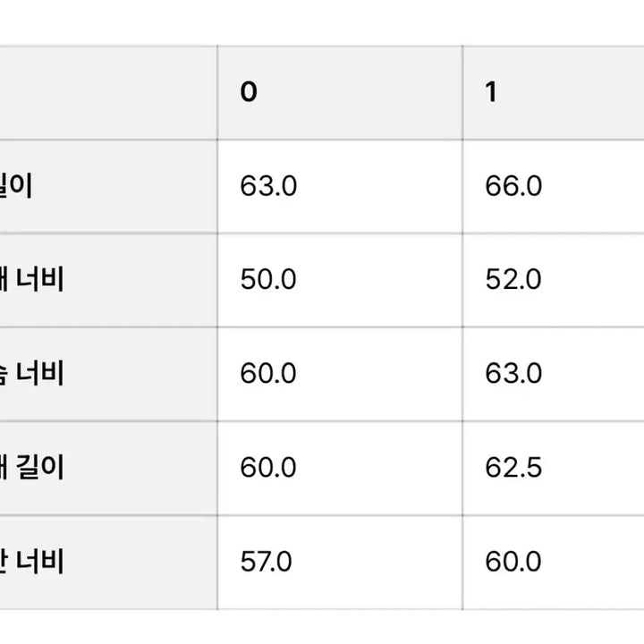The image size is (644, 644).
Task: Click the size 1 column header
Action: click(491, 93)
